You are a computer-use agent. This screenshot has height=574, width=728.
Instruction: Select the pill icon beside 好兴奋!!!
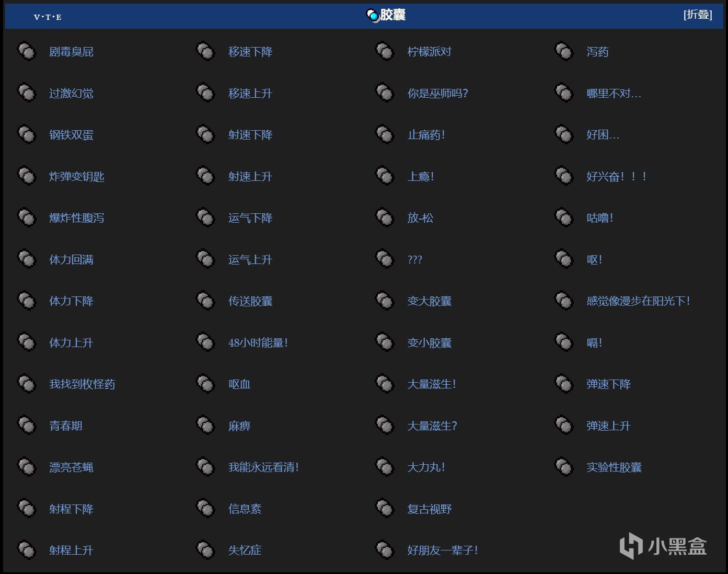click(564, 176)
